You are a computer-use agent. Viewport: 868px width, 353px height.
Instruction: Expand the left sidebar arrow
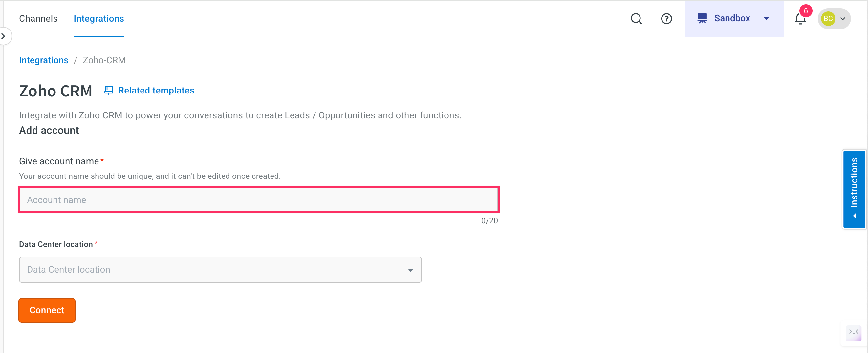pyautogui.click(x=3, y=36)
